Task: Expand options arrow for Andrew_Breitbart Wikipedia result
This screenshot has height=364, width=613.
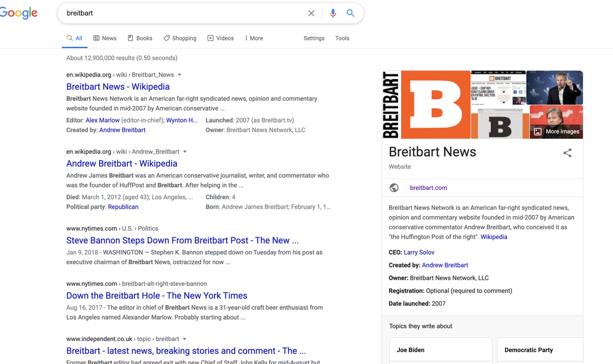Action: pyautogui.click(x=185, y=152)
